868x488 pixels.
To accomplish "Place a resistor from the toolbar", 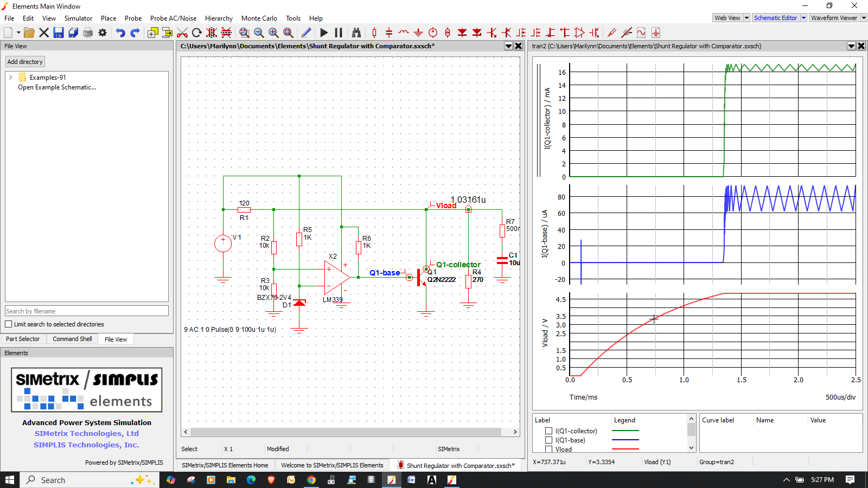I will pyautogui.click(x=374, y=33).
